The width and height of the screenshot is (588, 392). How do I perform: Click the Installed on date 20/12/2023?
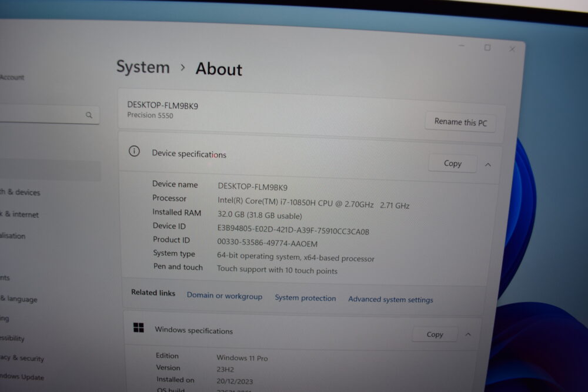235,381
